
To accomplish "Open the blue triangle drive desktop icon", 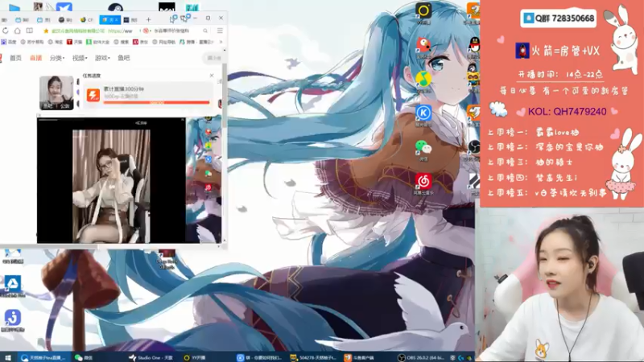I will click(x=13, y=284).
